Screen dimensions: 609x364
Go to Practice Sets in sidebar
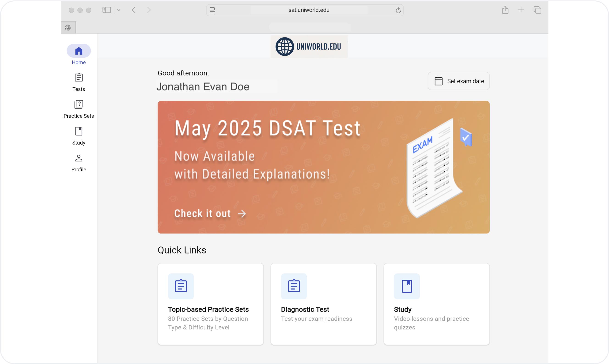79,109
